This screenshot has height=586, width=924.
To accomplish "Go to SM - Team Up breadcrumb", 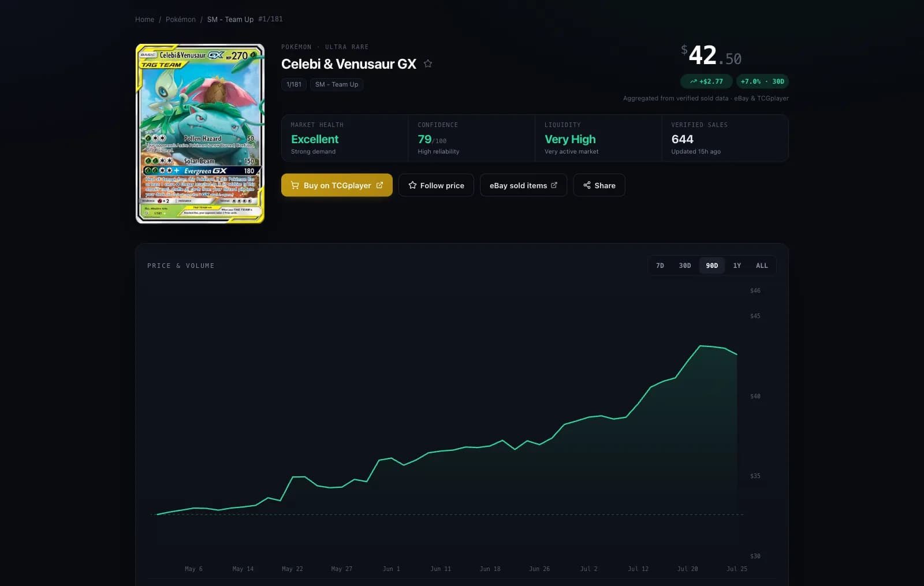I will click(x=230, y=20).
